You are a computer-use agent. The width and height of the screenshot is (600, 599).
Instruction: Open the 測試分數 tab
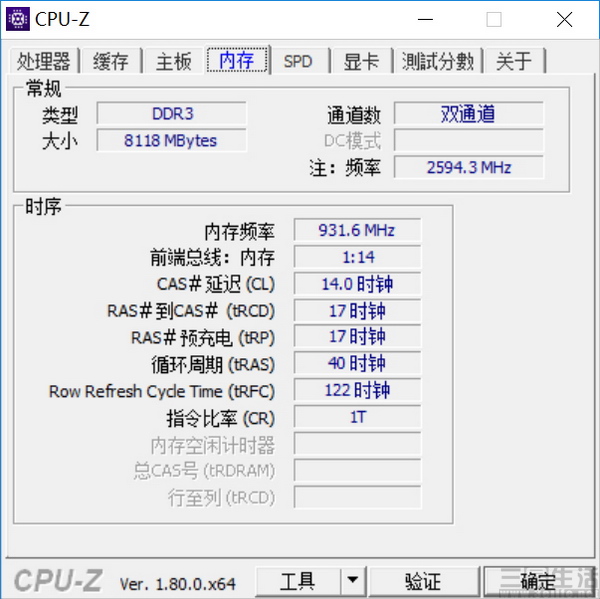438,61
